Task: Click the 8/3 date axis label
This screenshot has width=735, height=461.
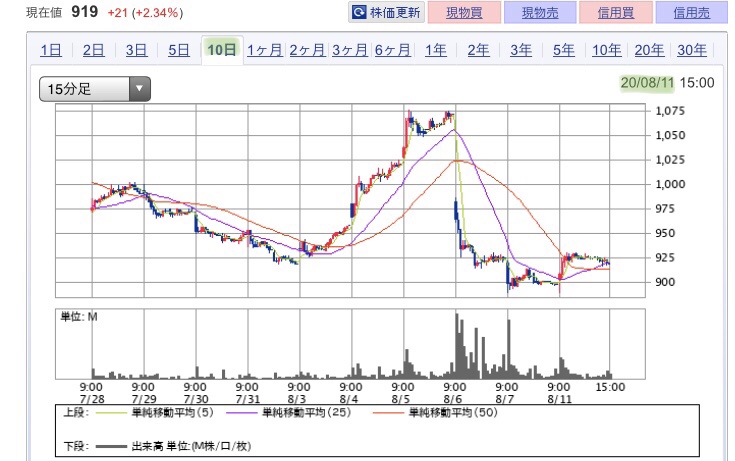Action: tap(297, 399)
